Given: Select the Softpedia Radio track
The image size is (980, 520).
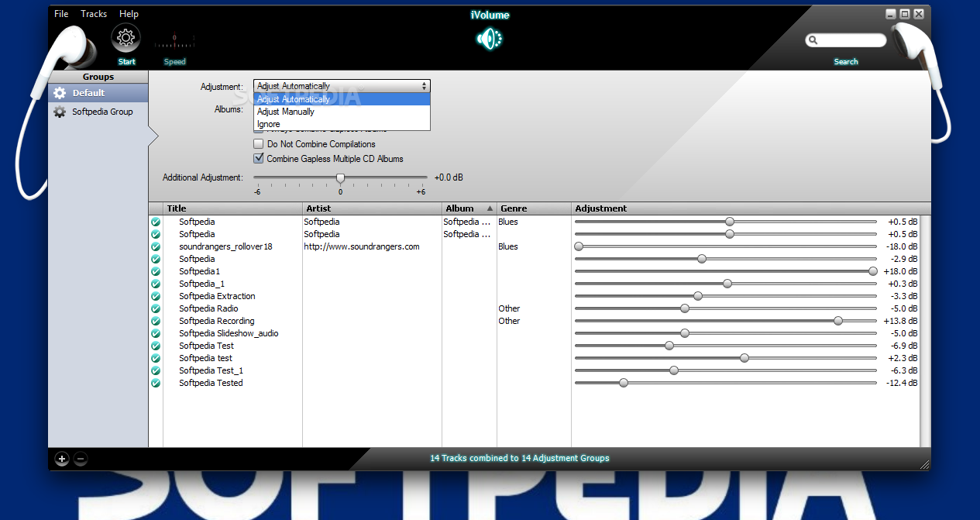Looking at the screenshot, I should pyautogui.click(x=208, y=308).
